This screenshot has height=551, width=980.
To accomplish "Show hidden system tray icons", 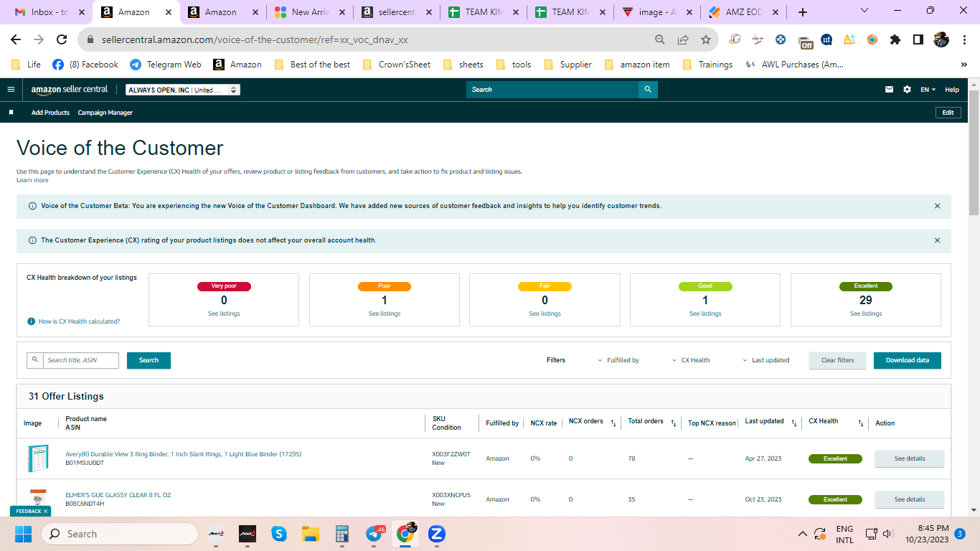I will 803,534.
